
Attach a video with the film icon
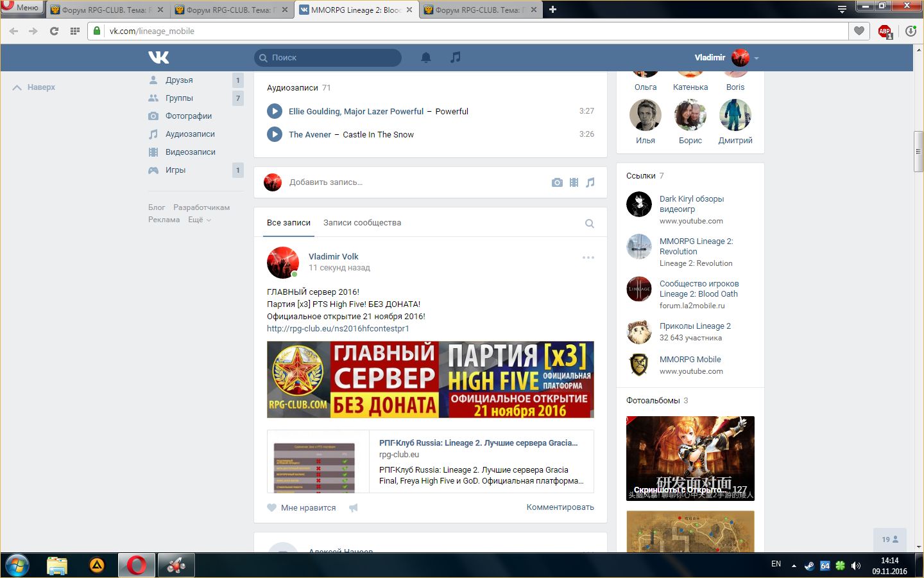(574, 182)
